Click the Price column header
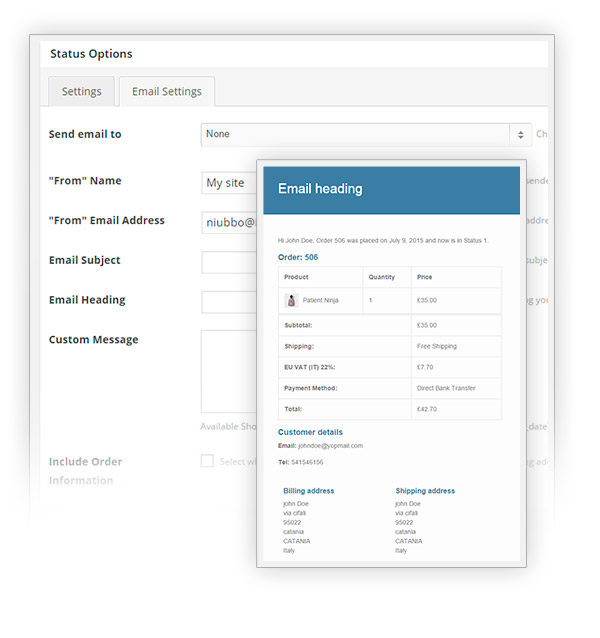 click(x=424, y=277)
